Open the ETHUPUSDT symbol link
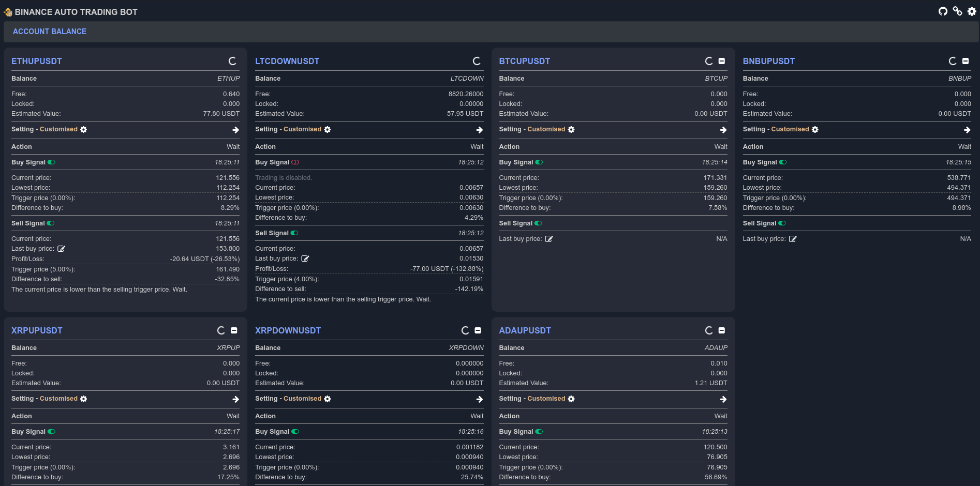980x486 pixels. [37, 61]
